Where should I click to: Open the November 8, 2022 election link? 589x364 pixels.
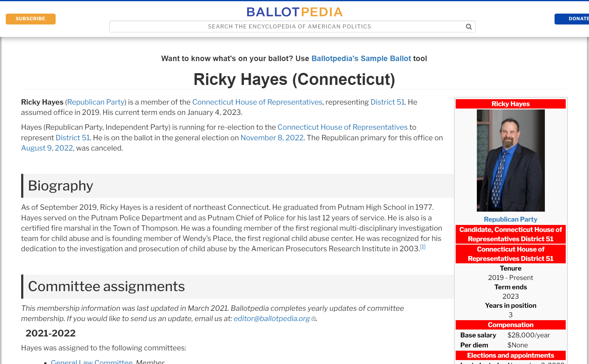click(x=272, y=138)
